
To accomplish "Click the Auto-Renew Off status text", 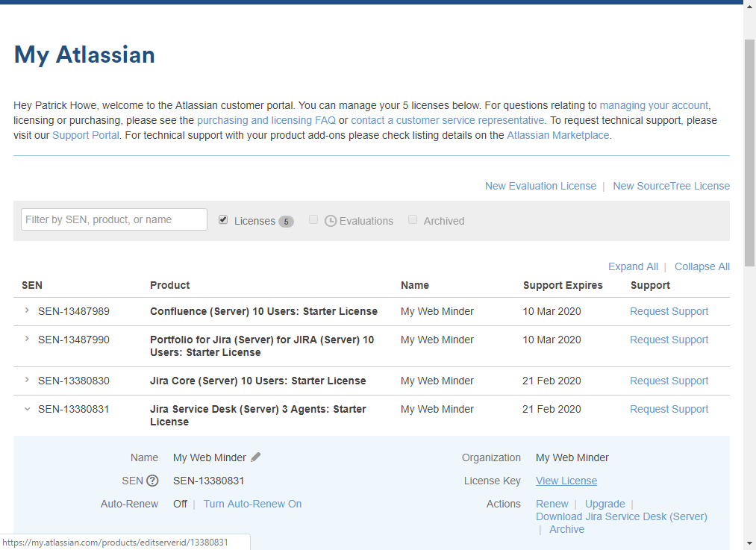I will coord(180,504).
